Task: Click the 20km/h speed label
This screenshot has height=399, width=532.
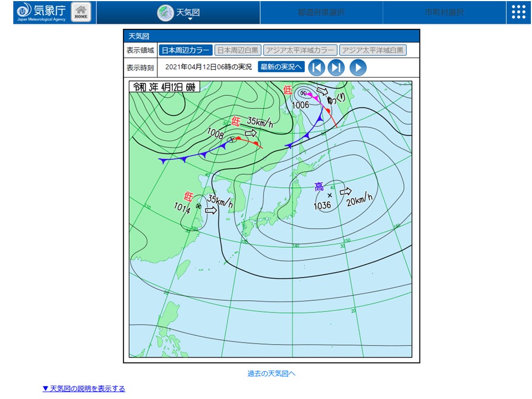Action: [359, 200]
